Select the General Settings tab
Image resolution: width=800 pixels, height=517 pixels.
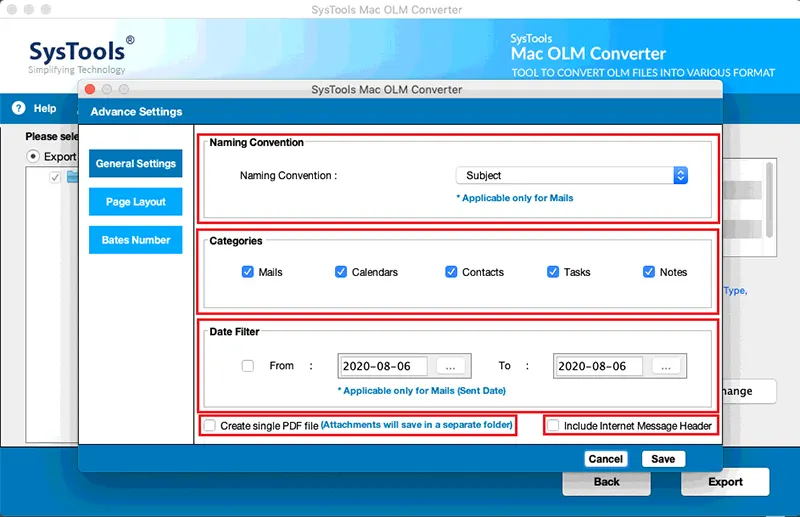pyautogui.click(x=136, y=163)
